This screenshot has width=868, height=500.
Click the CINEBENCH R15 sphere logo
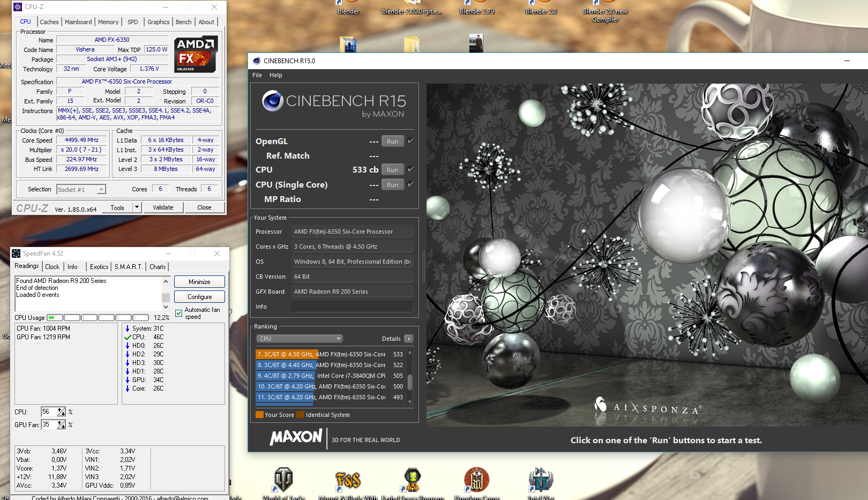coord(272,101)
